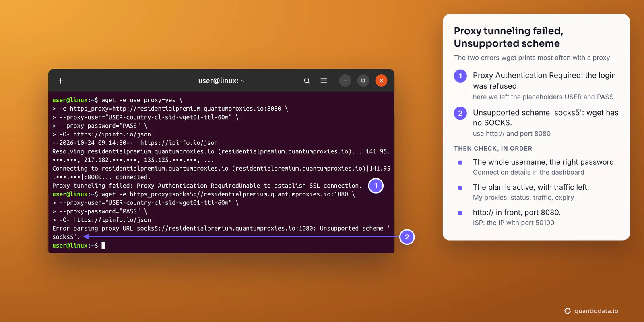Click 'The plan is active, with traffic left.'

click(x=531, y=187)
